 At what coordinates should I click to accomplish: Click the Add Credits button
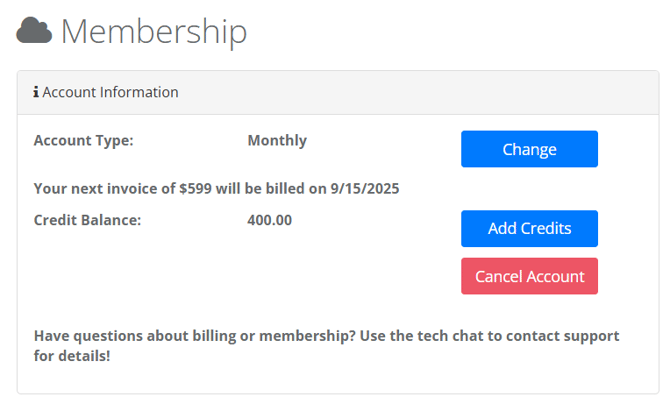coord(529,228)
